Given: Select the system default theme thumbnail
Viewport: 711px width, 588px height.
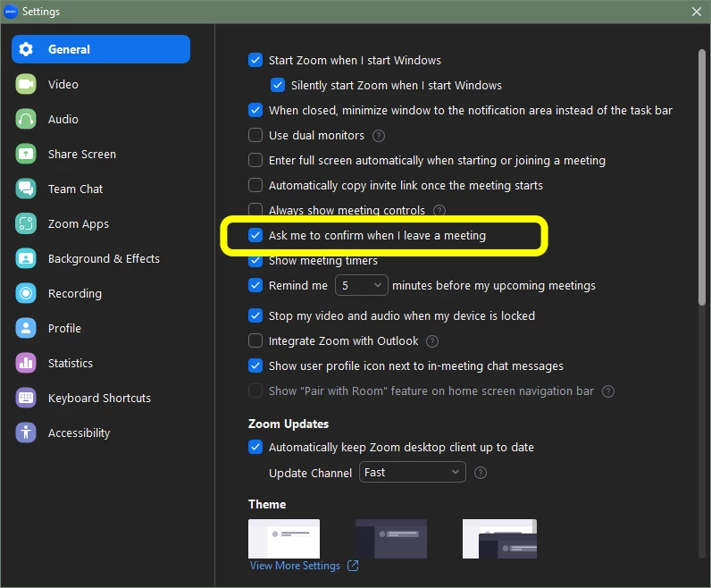Looking at the screenshot, I should click(499, 539).
